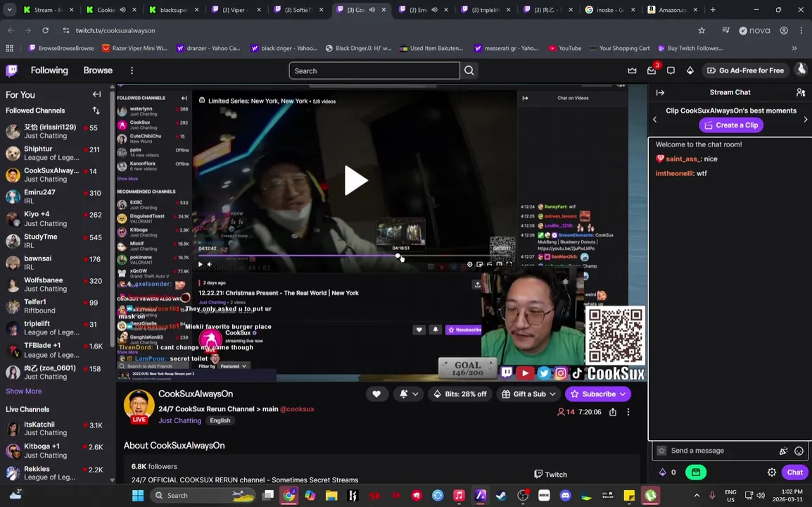Viewport: 812px width, 507px height.
Task: Toggle follow with the heart button
Action: pos(376,394)
